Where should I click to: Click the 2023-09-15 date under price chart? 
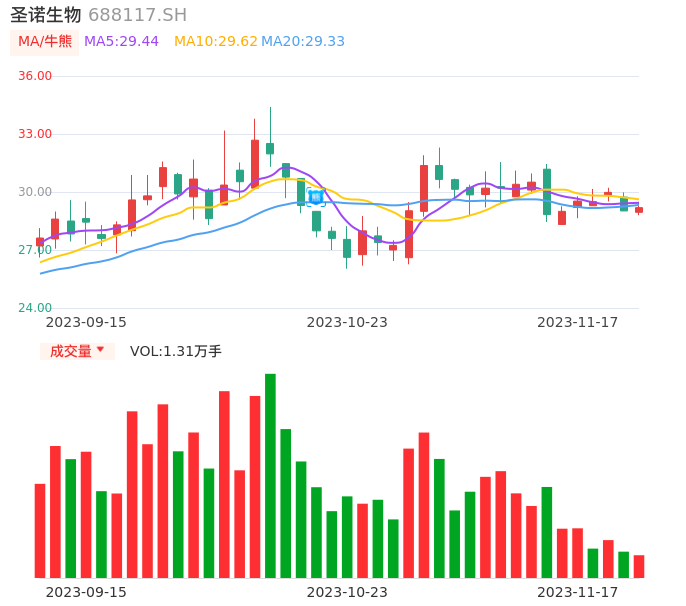(x=86, y=322)
